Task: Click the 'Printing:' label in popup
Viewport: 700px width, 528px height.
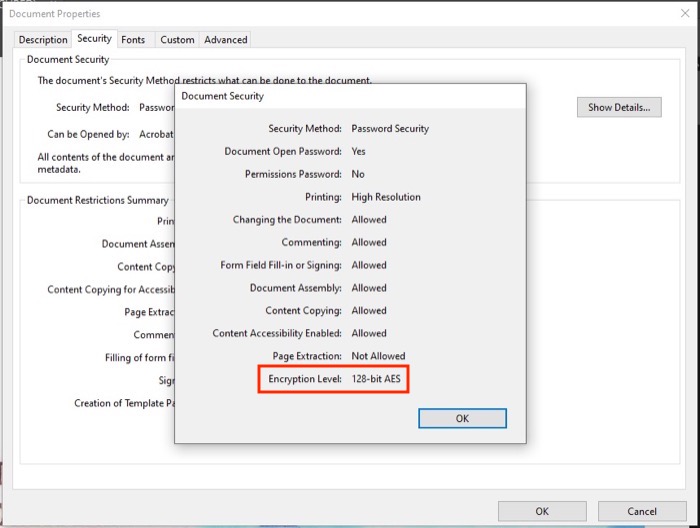Action: pos(323,197)
